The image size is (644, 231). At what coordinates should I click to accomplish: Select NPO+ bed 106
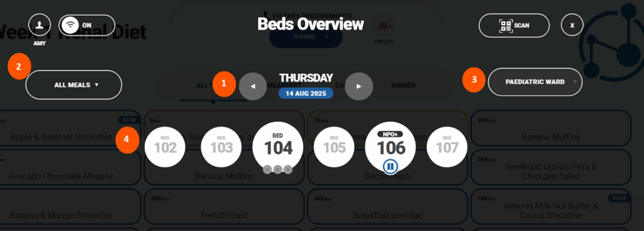[x=390, y=147]
